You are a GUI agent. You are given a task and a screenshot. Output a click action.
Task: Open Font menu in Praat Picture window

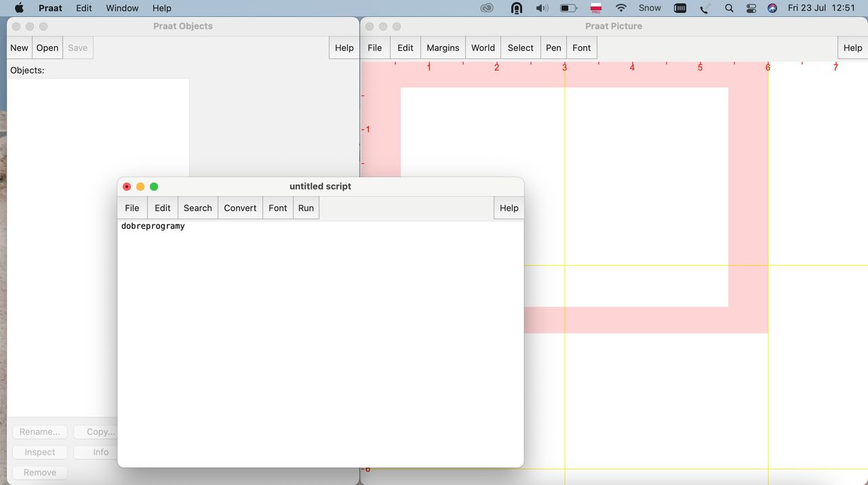coord(582,47)
